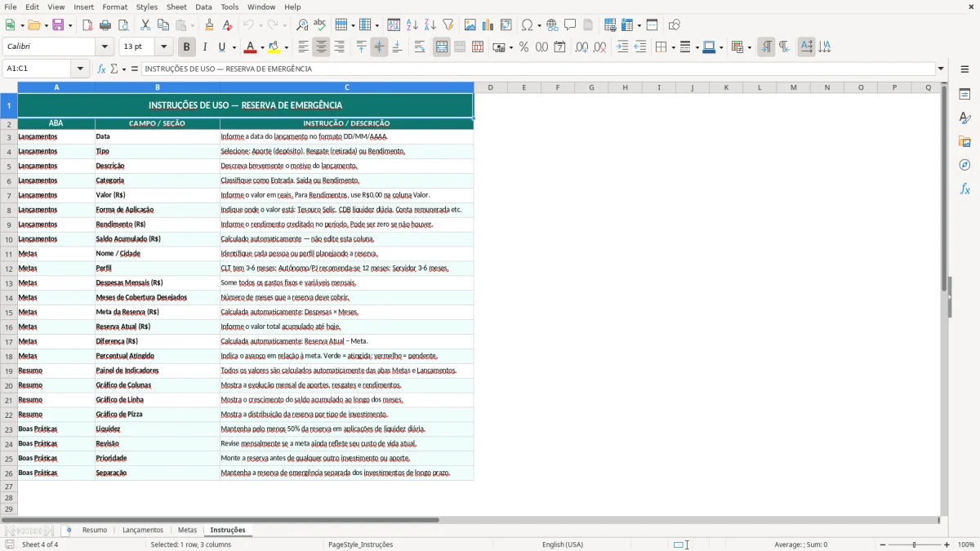The height and width of the screenshot is (551, 980).
Task: Toggle Left-to-Right text direction
Action: point(766,47)
